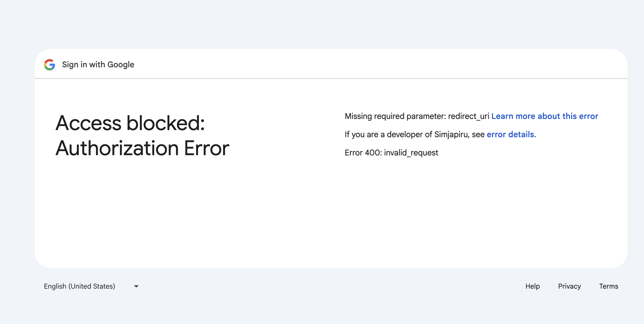Image resolution: width=644 pixels, height=324 pixels.
Task: Open the "error details" link
Action: (510, 135)
